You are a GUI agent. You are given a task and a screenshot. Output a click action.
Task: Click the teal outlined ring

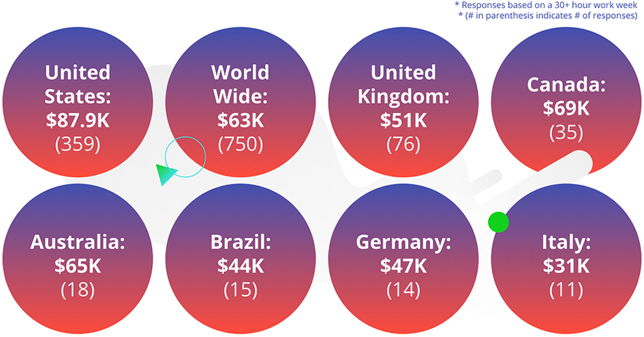[x=185, y=157]
